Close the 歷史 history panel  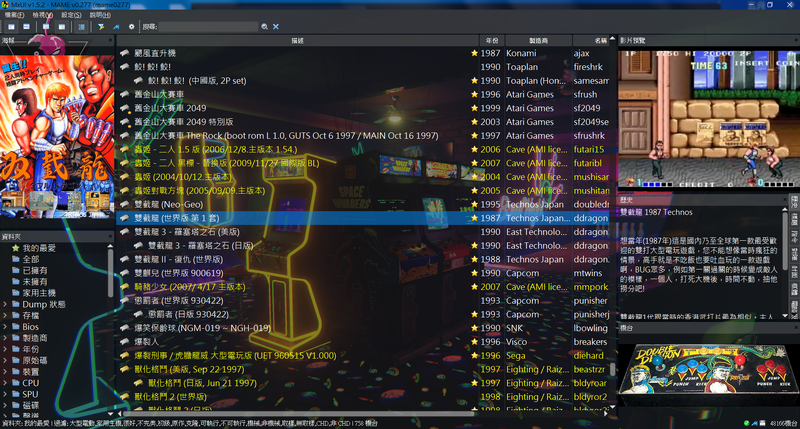pyautogui.click(x=784, y=200)
